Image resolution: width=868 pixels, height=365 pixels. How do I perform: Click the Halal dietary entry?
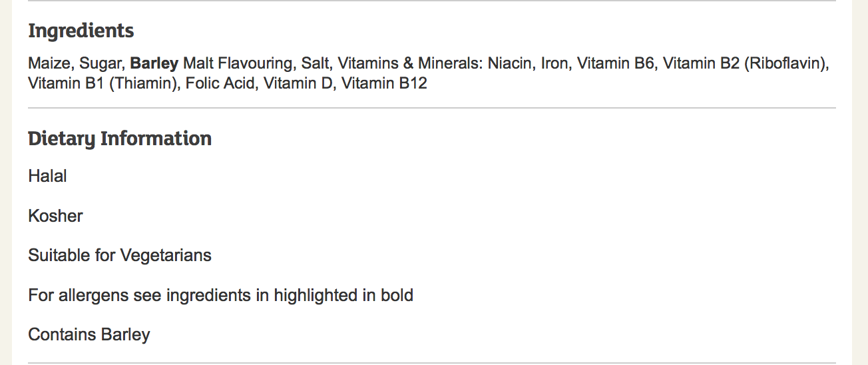click(x=47, y=177)
